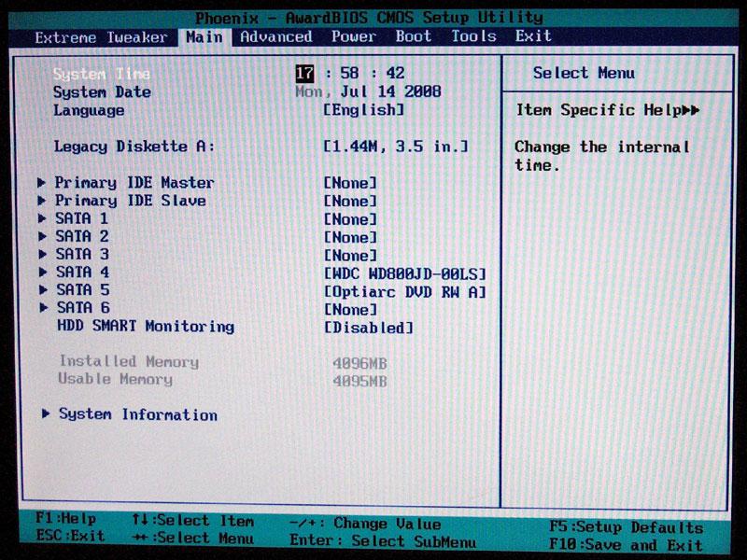This screenshot has height=560, width=747.
Task: Click the Usable Memory value 4095MB
Action: tap(359, 382)
